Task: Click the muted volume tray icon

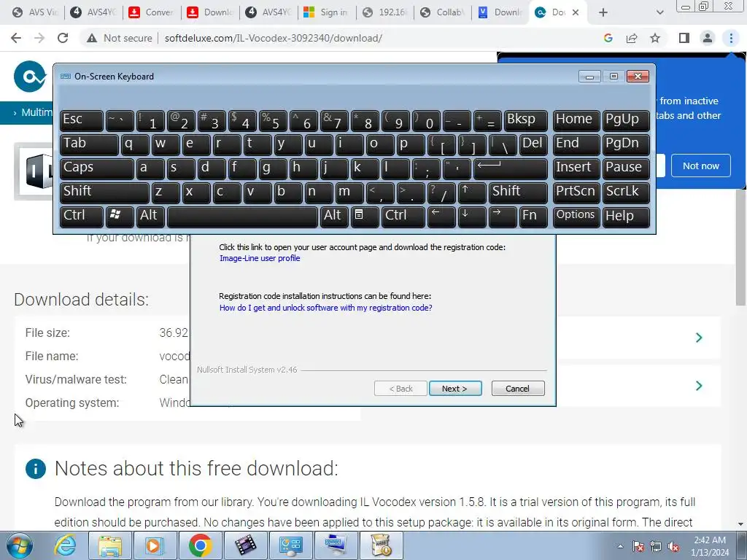Action: click(x=673, y=547)
